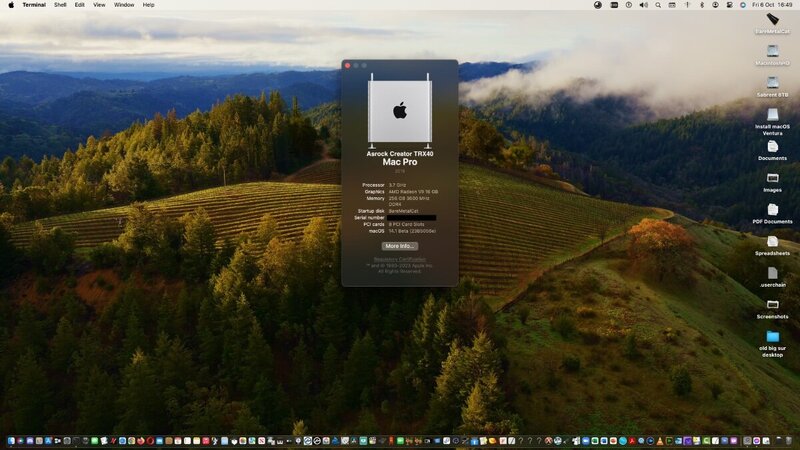Open Opera from the Dock

click(x=151, y=440)
